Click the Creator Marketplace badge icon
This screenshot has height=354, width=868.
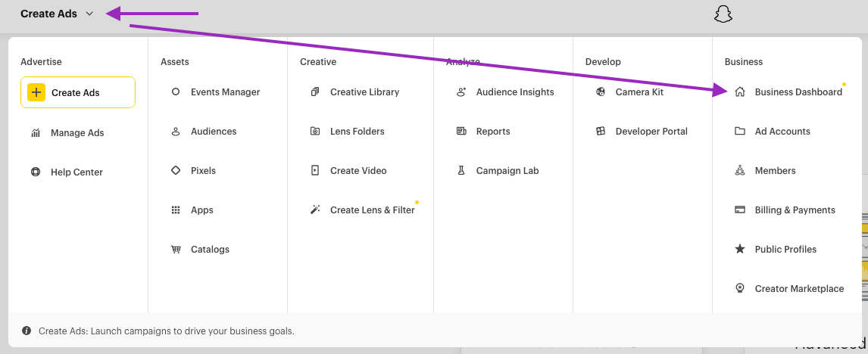point(739,288)
